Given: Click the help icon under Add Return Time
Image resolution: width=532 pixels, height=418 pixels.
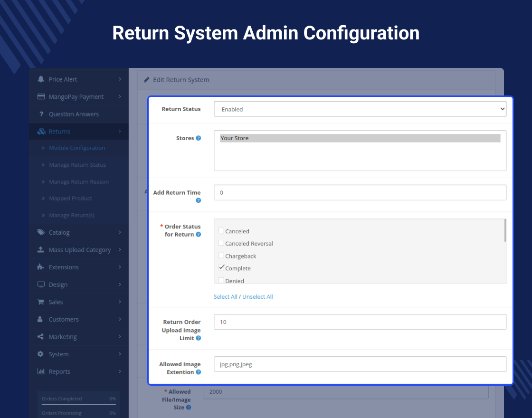Looking at the screenshot, I should [199, 200].
